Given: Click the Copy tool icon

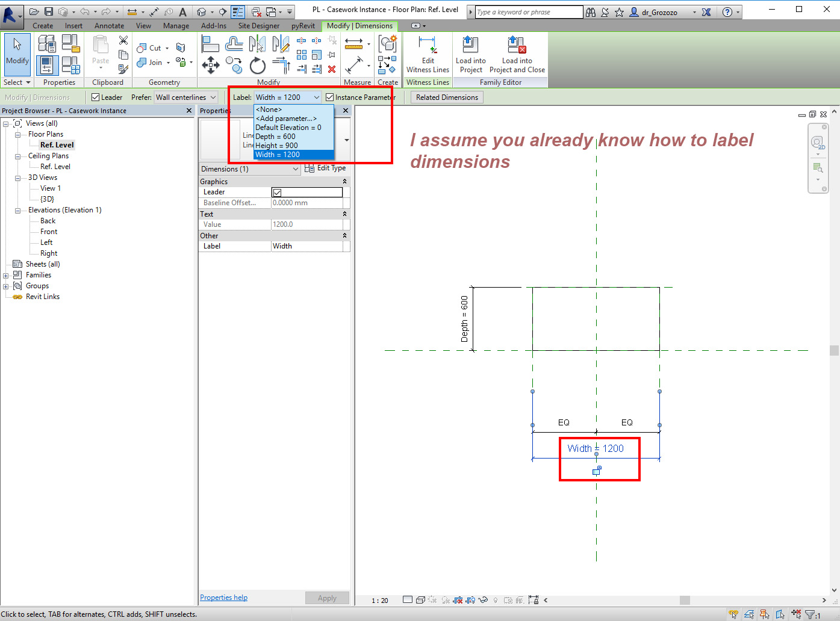Looking at the screenshot, I should [x=234, y=65].
